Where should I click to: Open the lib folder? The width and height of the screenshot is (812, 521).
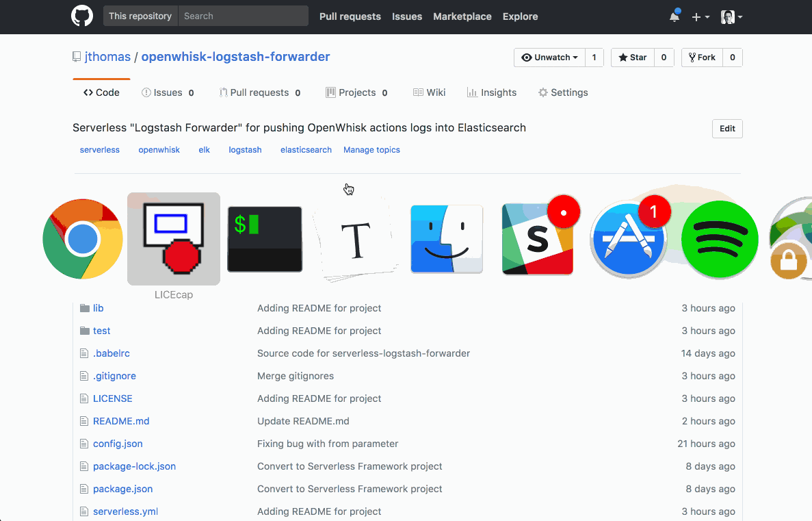[99, 308]
